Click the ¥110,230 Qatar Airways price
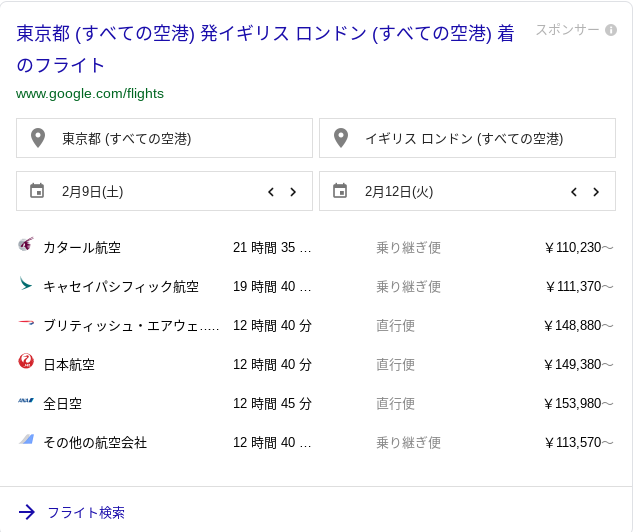 [x=579, y=247]
